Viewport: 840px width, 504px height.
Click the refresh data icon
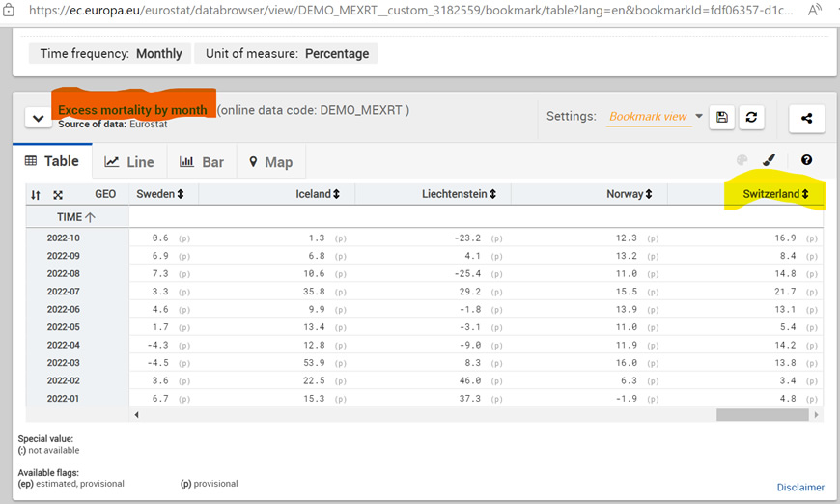tap(750, 117)
